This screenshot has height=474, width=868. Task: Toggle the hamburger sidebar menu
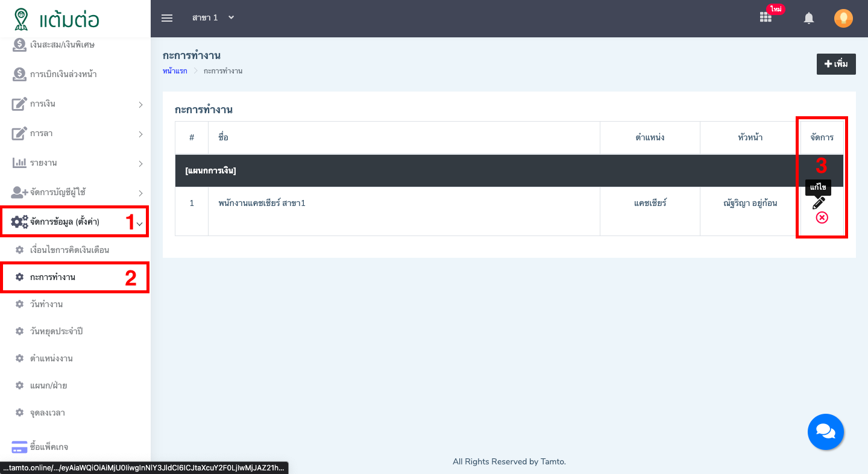pos(167,18)
